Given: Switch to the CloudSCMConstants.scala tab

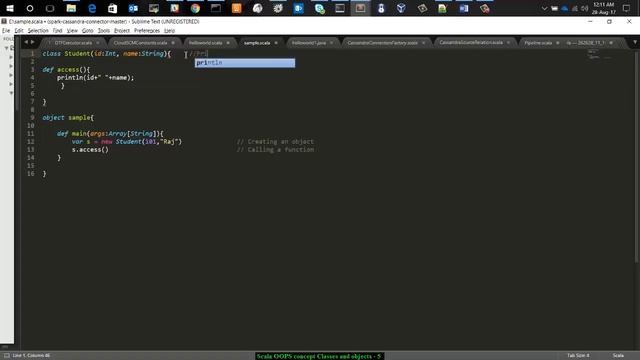Looking at the screenshot, I should pyautogui.click(x=140, y=43).
